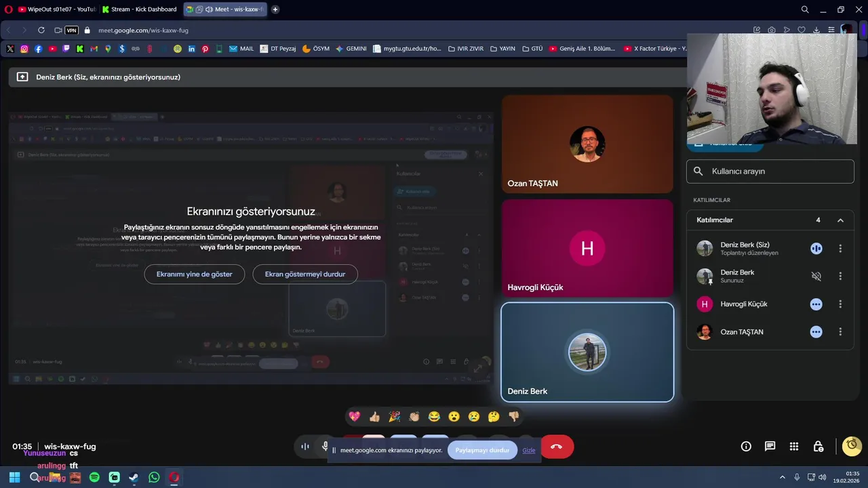Switch to WipeOut s01e07 YouTube tab
This screenshot has width=868, height=488.
(56, 9)
